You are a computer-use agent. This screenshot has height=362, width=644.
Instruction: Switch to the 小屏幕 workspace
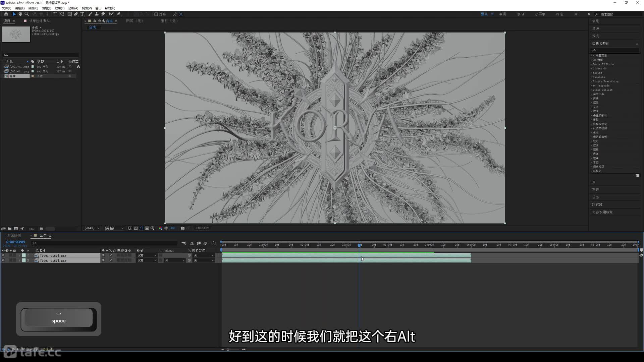click(x=540, y=14)
